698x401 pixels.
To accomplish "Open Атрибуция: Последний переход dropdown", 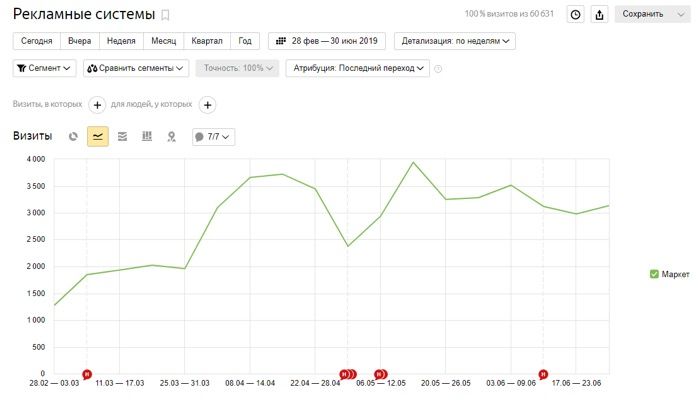I will (x=357, y=68).
